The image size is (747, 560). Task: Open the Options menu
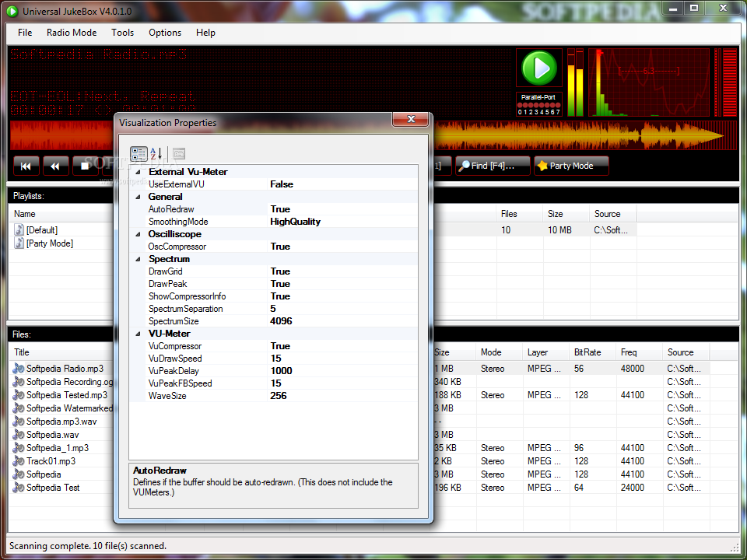pos(165,33)
